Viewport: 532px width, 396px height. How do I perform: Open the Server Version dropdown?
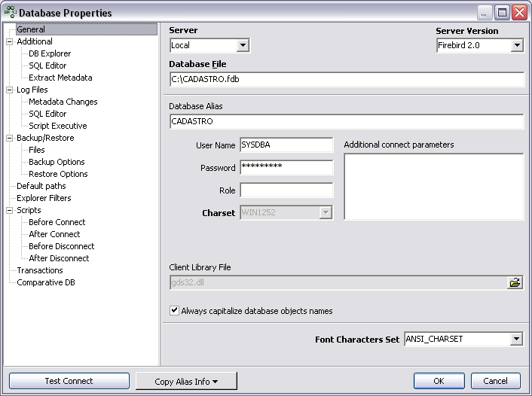tap(517, 45)
